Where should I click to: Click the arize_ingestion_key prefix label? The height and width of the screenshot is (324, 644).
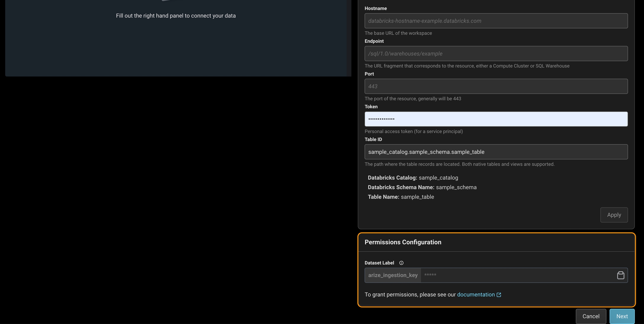point(393,275)
